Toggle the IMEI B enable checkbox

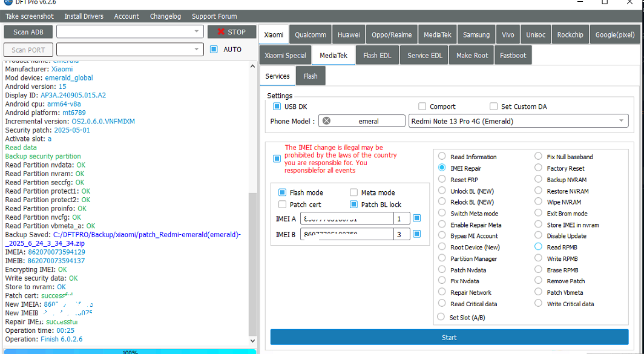pos(417,234)
